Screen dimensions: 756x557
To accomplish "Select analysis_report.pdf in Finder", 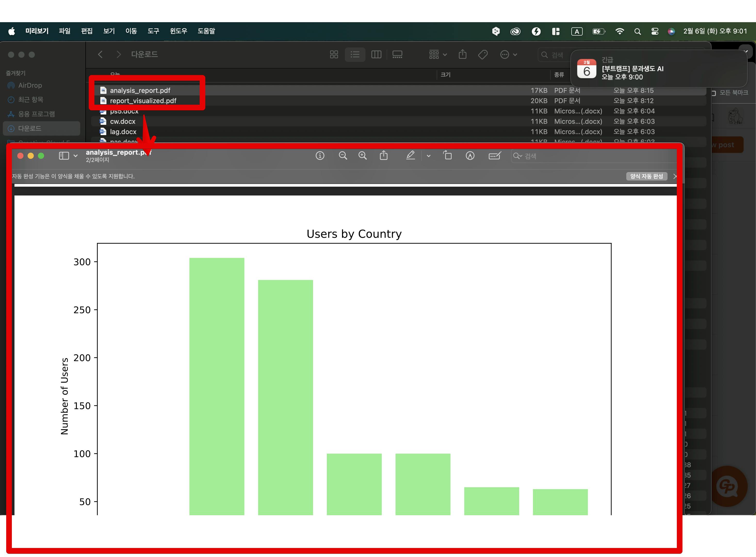I will coord(399,90).
